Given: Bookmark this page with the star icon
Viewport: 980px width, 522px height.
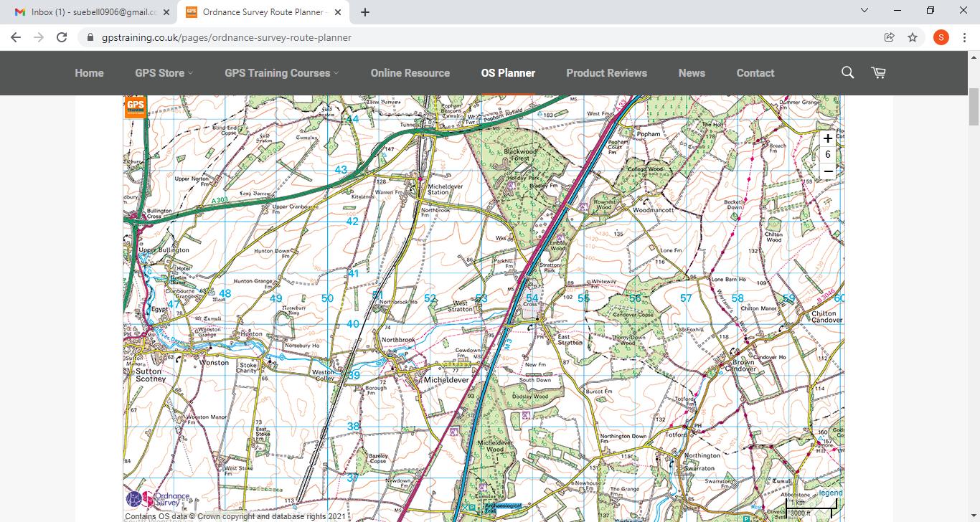Looking at the screenshot, I should coord(913,37).
